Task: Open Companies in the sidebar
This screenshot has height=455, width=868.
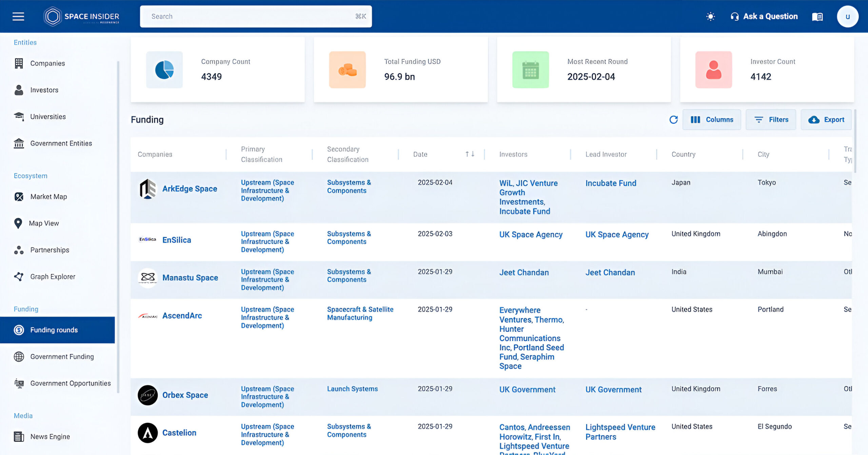Action: click(x=47, y=63)
